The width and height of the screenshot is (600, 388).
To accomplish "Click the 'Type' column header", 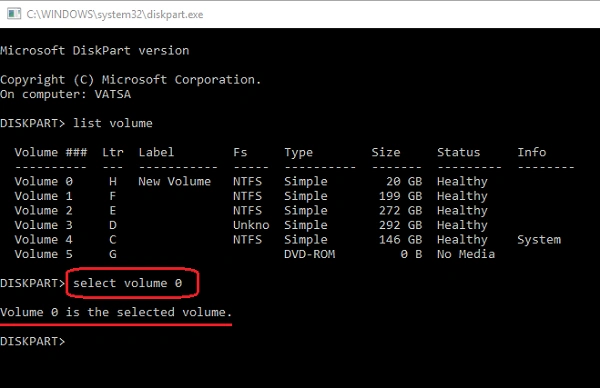I will pyautogui.click(x=298, y=153).
